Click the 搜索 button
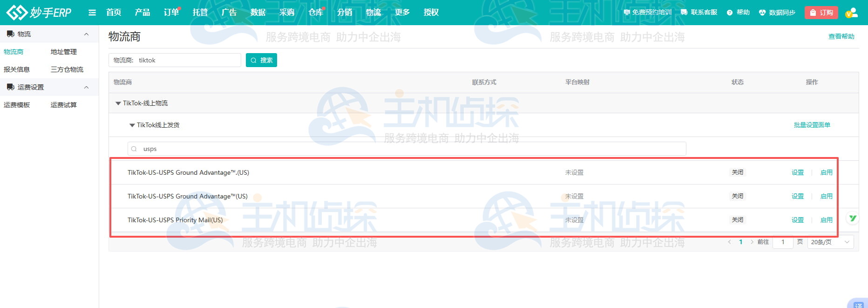The height and width of the screenshot is (308, 868). click(261, 60)
